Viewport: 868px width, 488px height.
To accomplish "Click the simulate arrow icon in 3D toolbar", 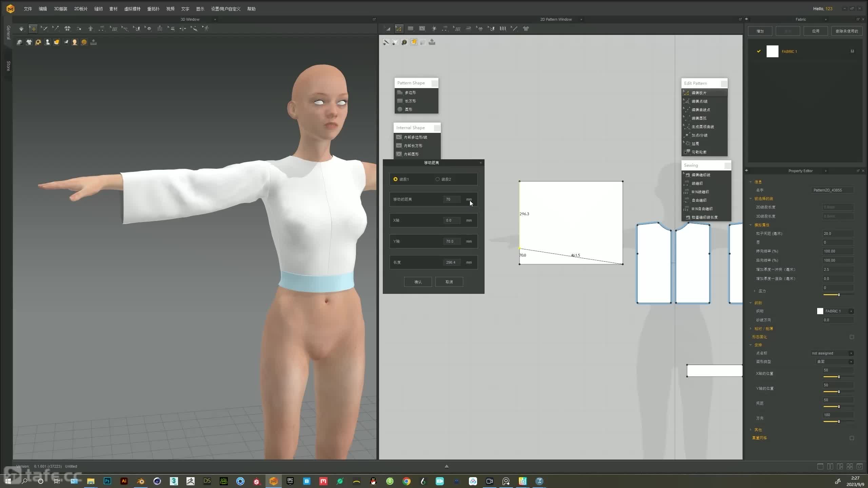I will click(x=21, y=29).
